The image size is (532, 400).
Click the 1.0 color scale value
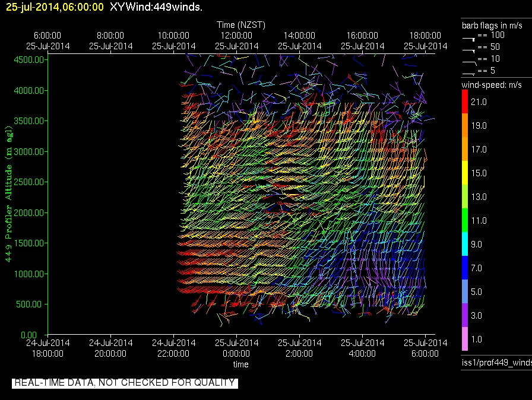point(477,339)
